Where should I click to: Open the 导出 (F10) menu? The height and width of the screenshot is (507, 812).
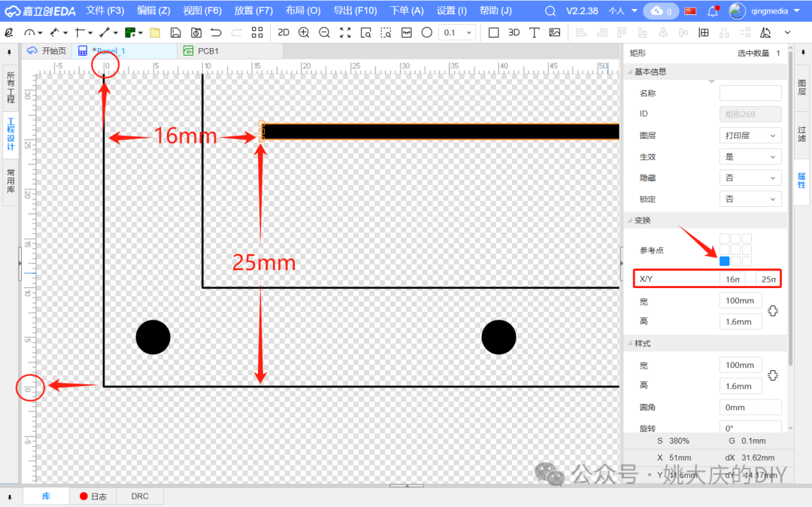tap(355, 11)
